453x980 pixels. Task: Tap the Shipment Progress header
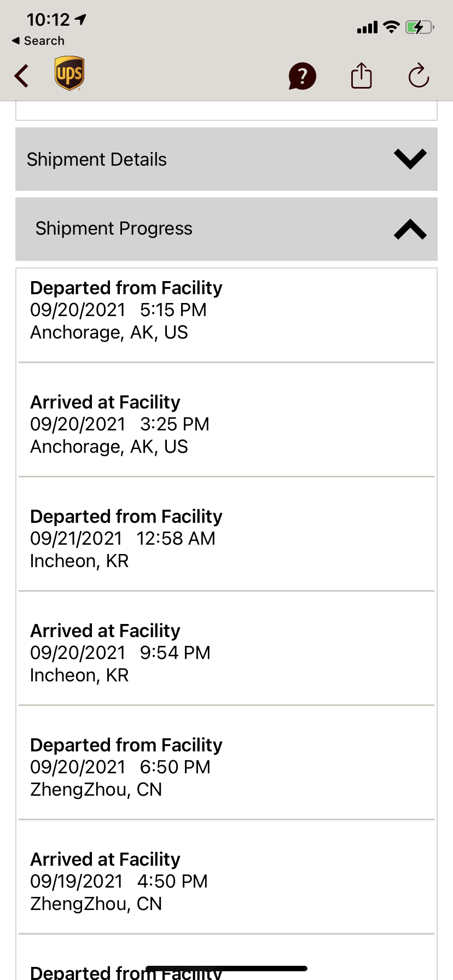pyautogui.click(x=226, y=229)
